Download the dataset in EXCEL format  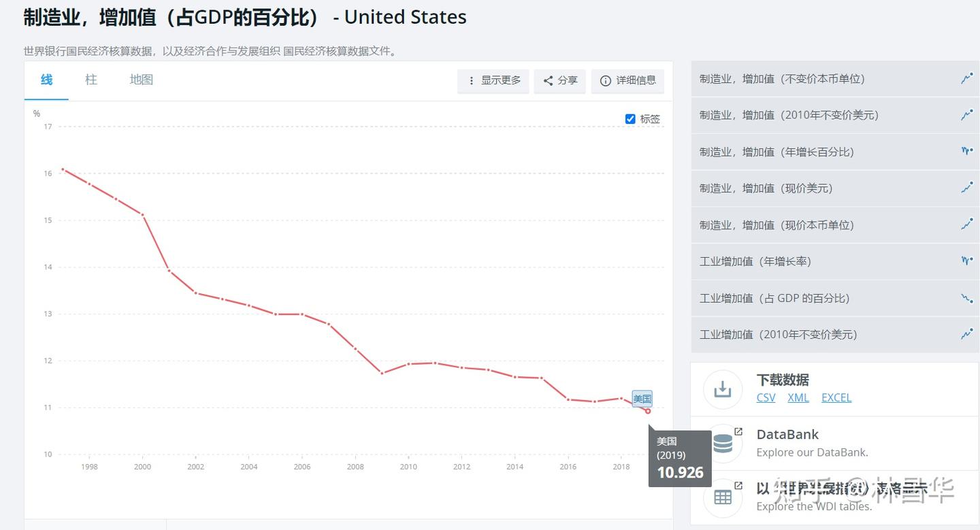pos(836,397)
